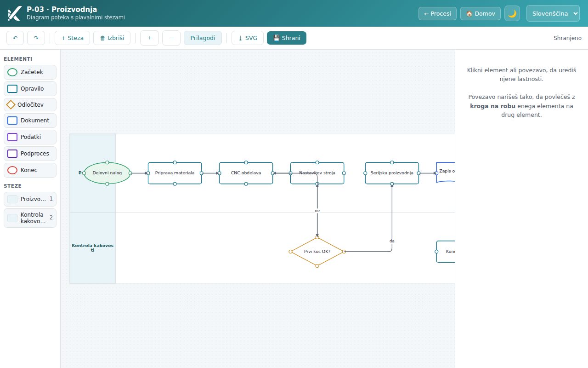Select the CNC obdelava task node
This screenshot has width=588, height=368.
coord(246,173)
